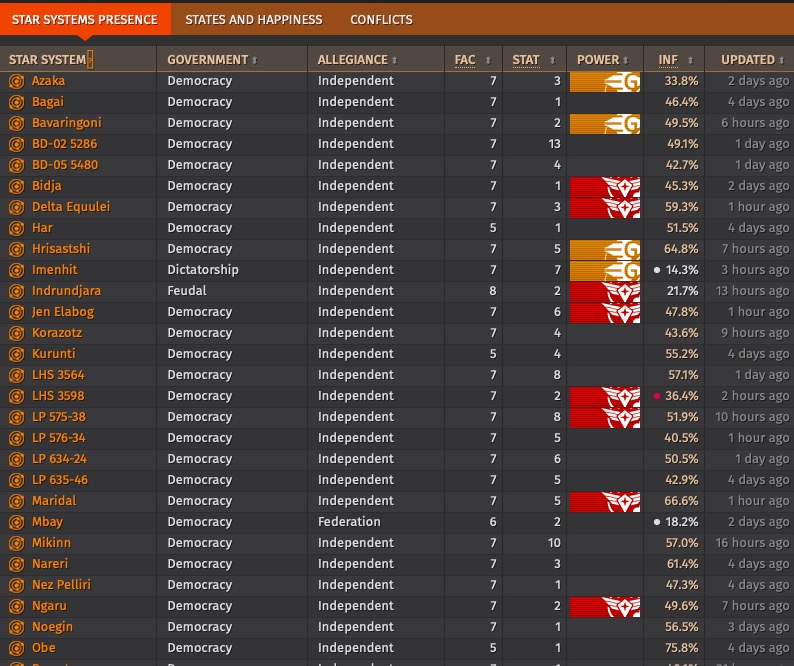Image resolution: width=794 pixels, height=666 pixels.
Task: Click the star system icon beside Azaka
Action: [x=16, y=81]
